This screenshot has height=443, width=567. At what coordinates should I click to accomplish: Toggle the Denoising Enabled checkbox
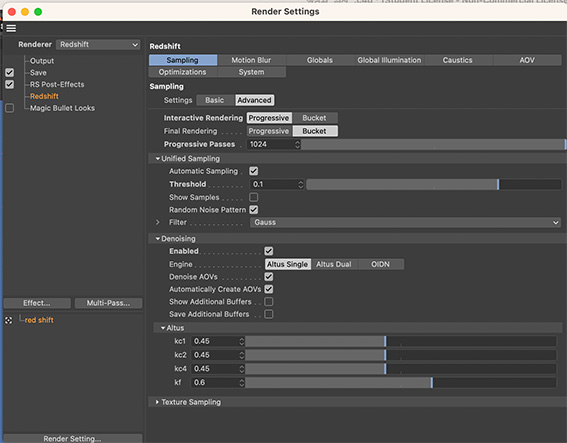click(x=269, y=251)
